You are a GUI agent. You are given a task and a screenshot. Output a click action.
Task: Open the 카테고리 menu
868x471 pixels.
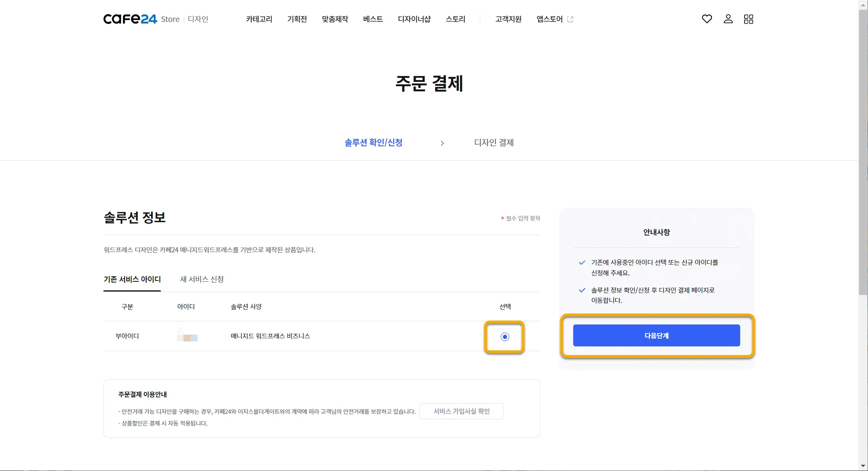coord(259,19)
